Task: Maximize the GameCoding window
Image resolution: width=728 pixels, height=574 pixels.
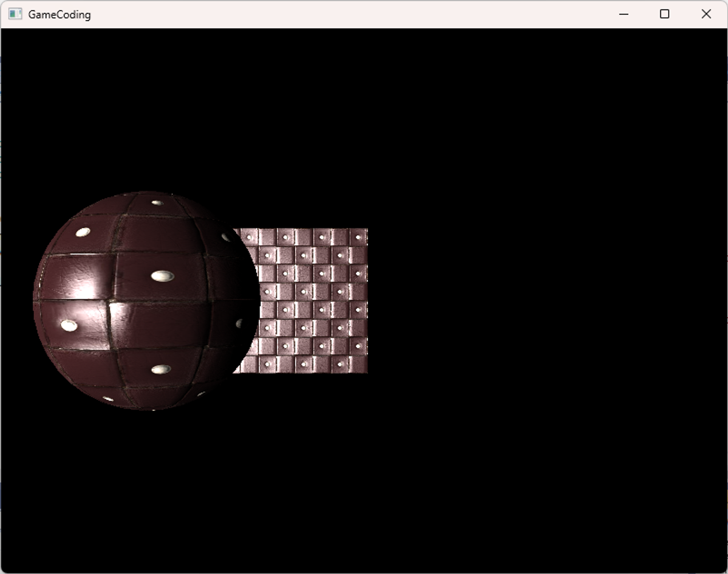Action: 664,14
